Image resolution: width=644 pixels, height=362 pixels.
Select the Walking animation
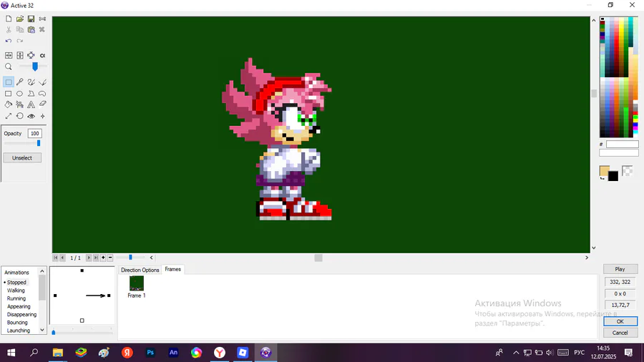point(16,290)
